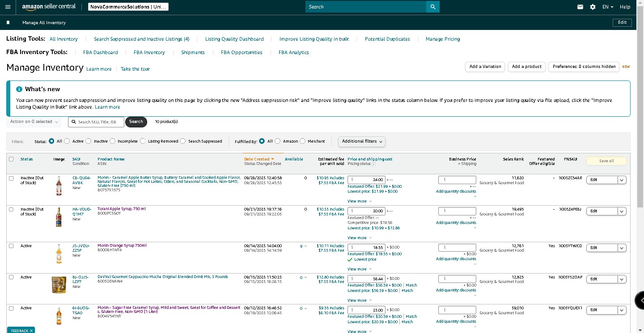Screen dimensions: 644x333
Task: Open the settings gear icon
Action: [593, 7]
